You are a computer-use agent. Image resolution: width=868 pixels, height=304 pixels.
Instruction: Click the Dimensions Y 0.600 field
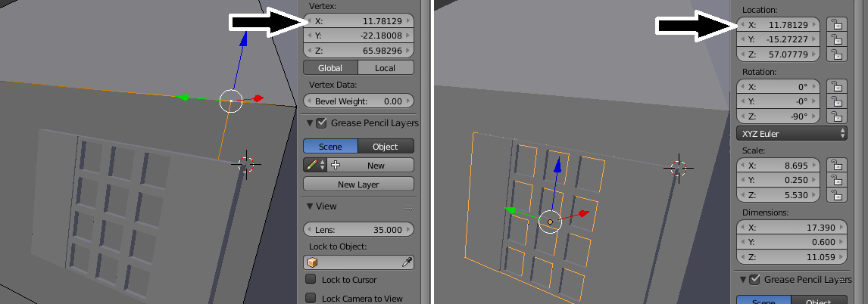pyautogui.click(x=792, y=242)
